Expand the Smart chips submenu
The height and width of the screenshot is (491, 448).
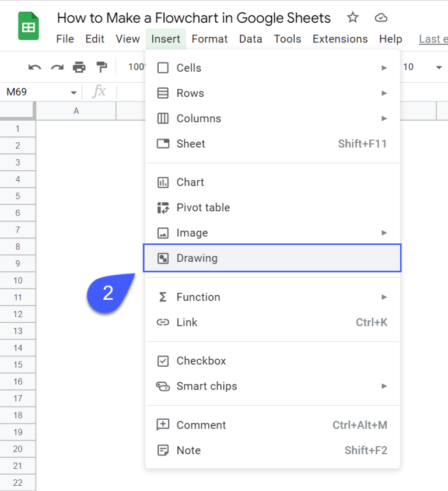pos(384,386)
